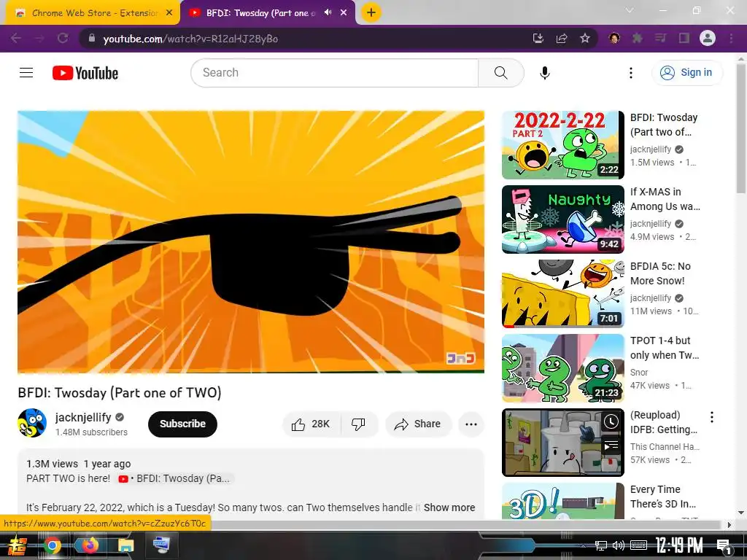Screen dimensions: 747x560
Task: Open the Start menu
Action: (x=18, y=545)
